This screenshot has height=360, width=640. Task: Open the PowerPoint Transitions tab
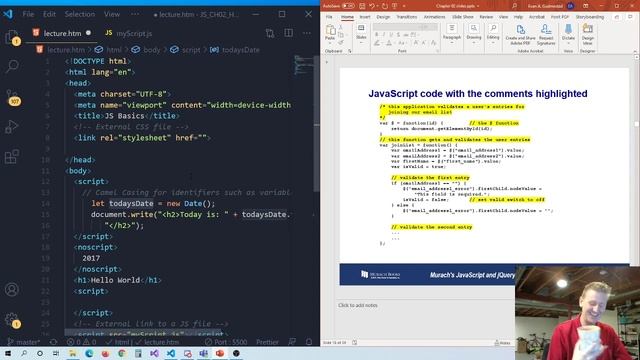tap(407, 17)
